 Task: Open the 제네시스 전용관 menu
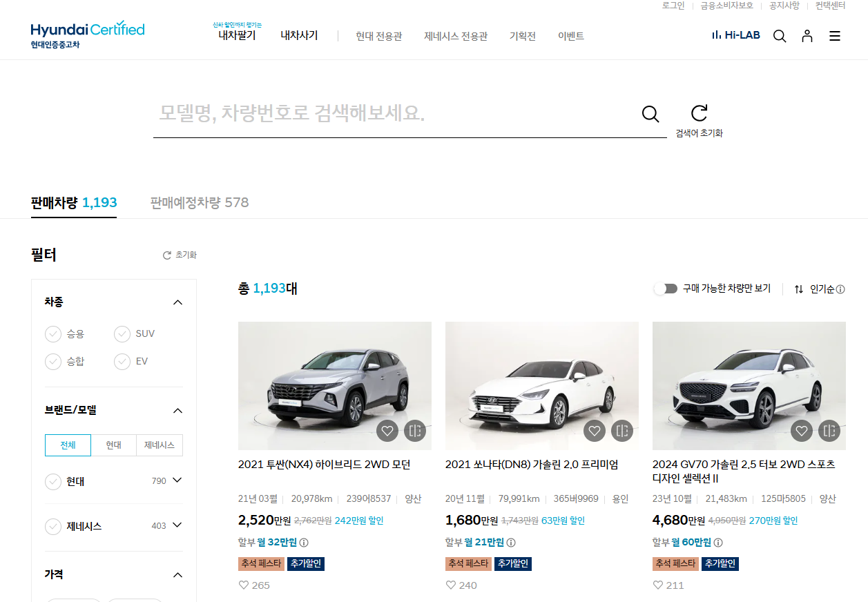tap(456, 36)
